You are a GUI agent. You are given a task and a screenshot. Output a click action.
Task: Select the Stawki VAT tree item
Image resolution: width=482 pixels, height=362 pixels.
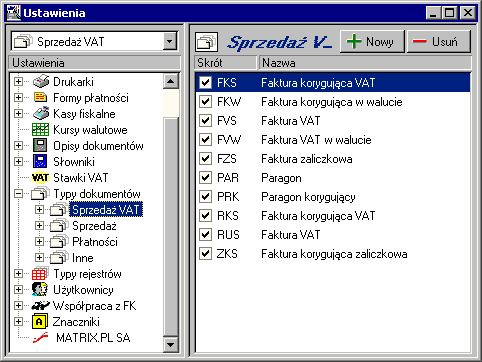click(81, 178)
